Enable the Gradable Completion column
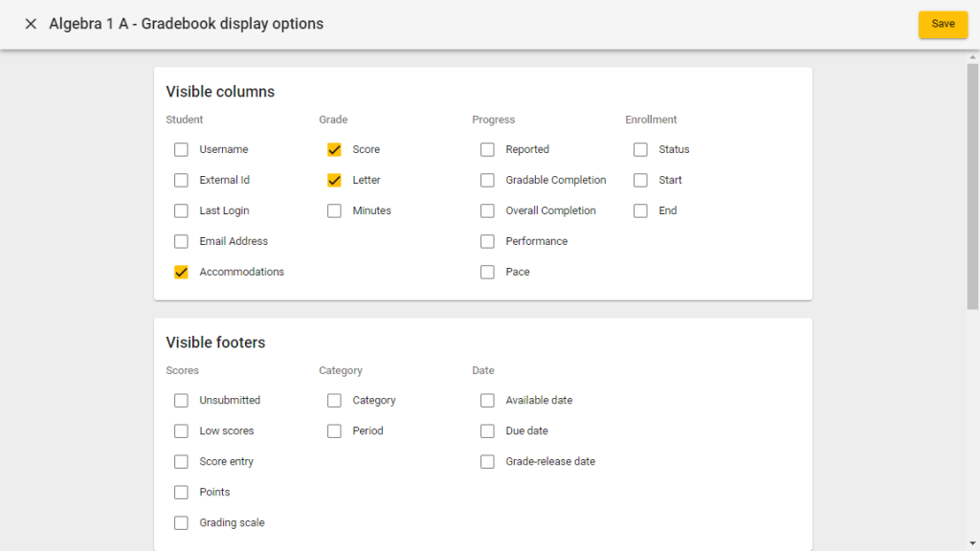The image size is (980, 551). [x=487, y=180]
